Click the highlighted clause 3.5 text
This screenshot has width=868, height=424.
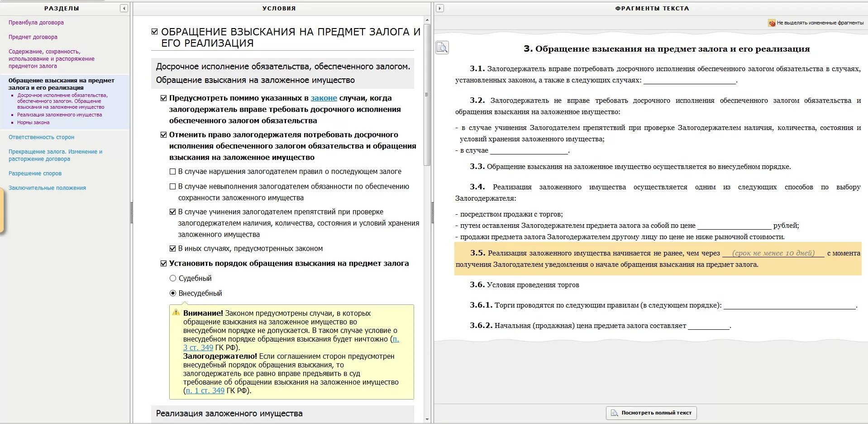[658, 259]
